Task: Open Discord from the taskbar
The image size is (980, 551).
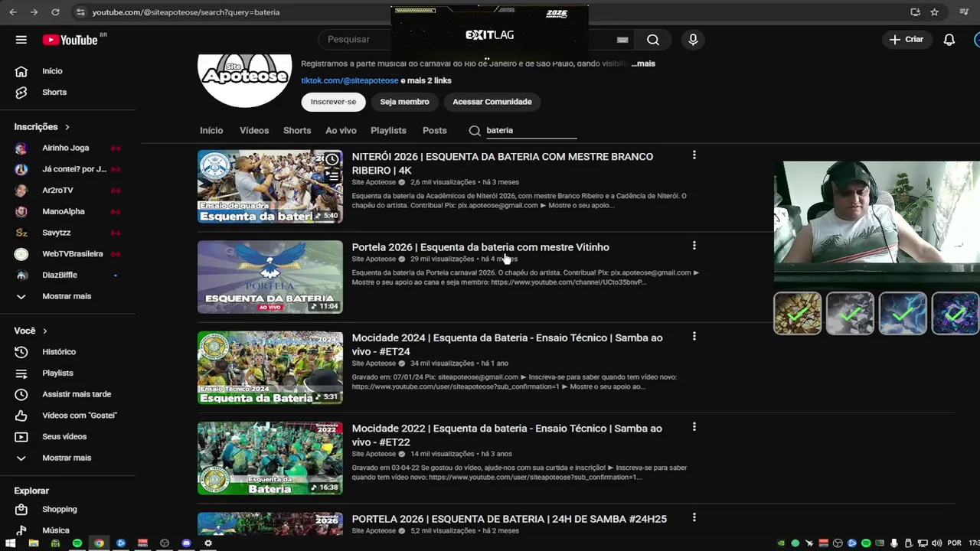Action: (187, 543)
